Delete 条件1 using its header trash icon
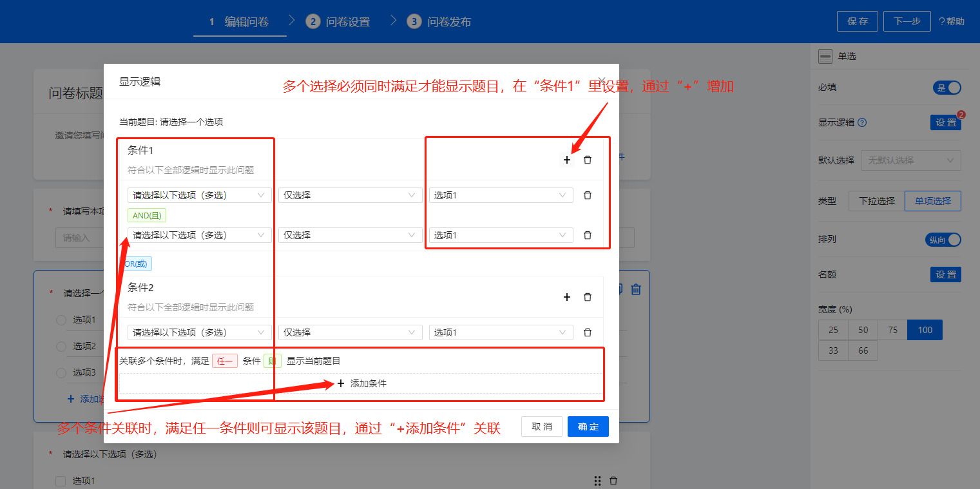 click(x=588, y=160)
